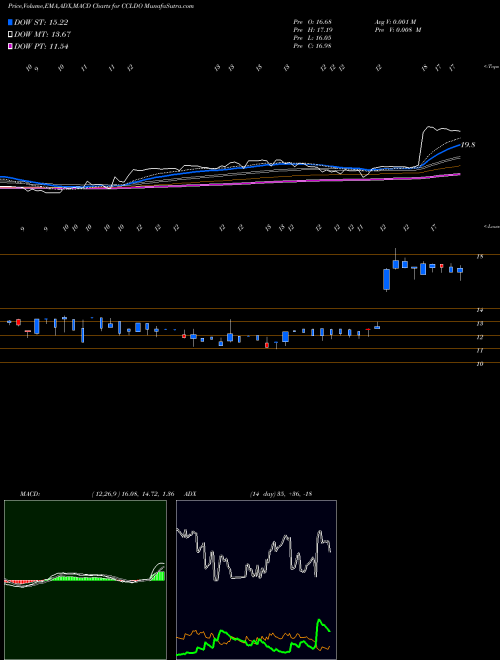The height and width of the screenshot is (660, 500).
Task: Click the 'Pre C: 16.98' value
Action: point(313,46)
